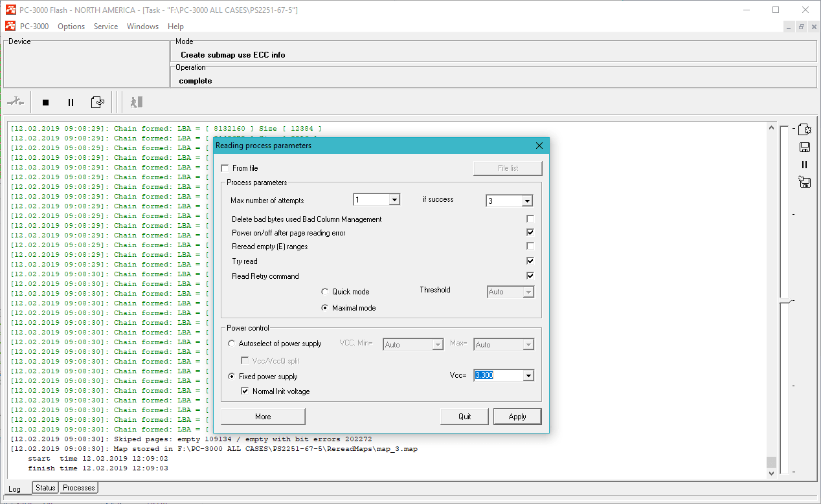Toggle the Read Retry command checkbox
Image resolution: width=821 pixels, height=504 pixels.
(530, 276)
